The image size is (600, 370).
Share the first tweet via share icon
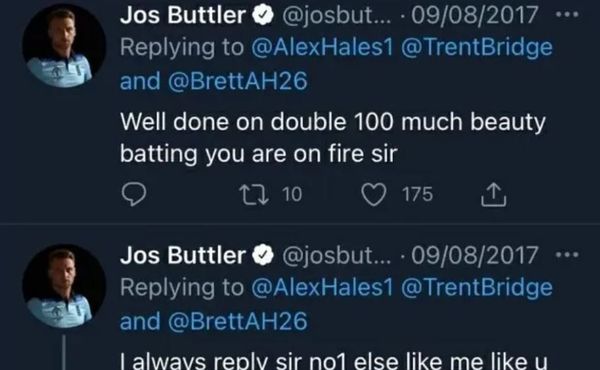tap(493, 194)
